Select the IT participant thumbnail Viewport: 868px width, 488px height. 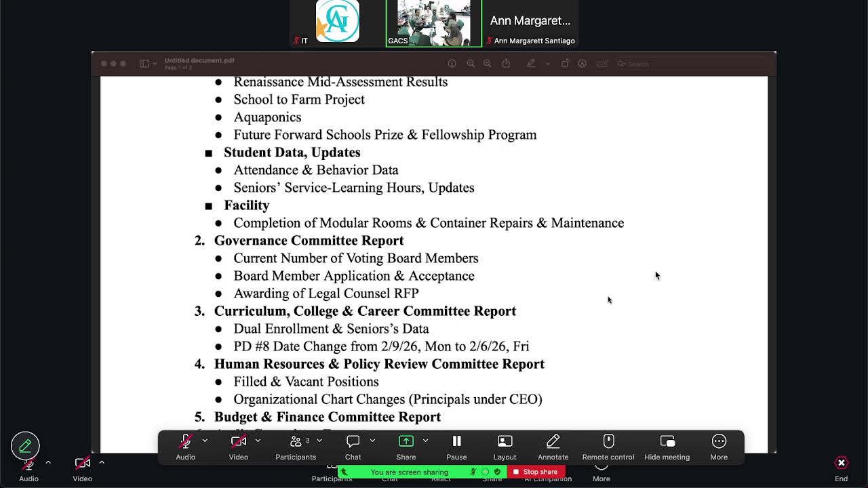click(338, 24)
